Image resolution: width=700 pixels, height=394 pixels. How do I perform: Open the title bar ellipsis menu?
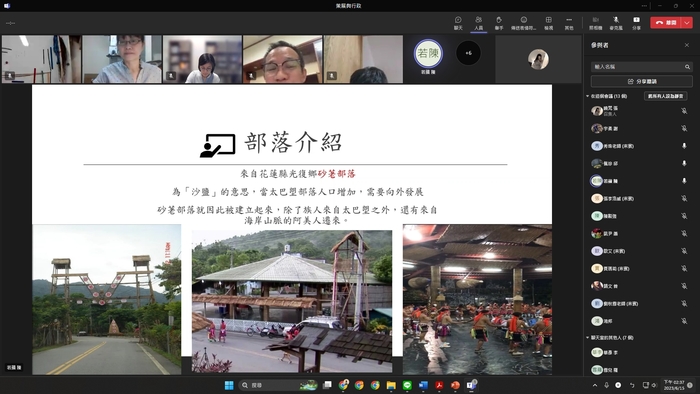click(644, 6)
